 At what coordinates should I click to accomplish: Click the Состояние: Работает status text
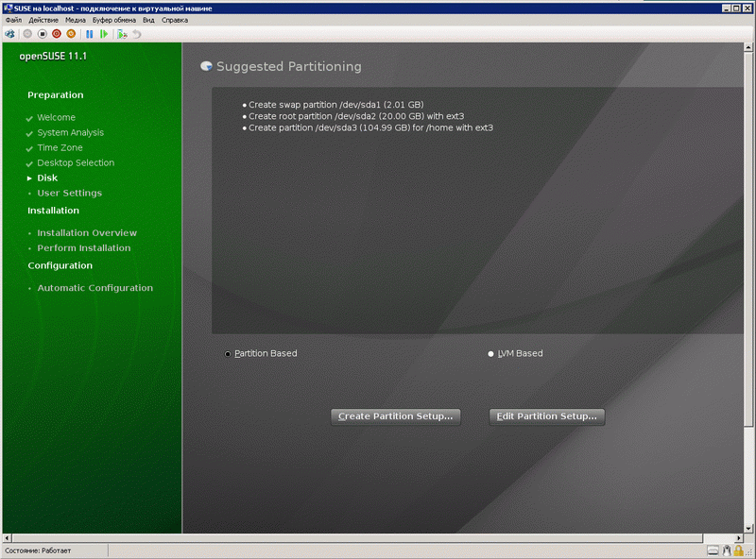click(x=38, y=551)
